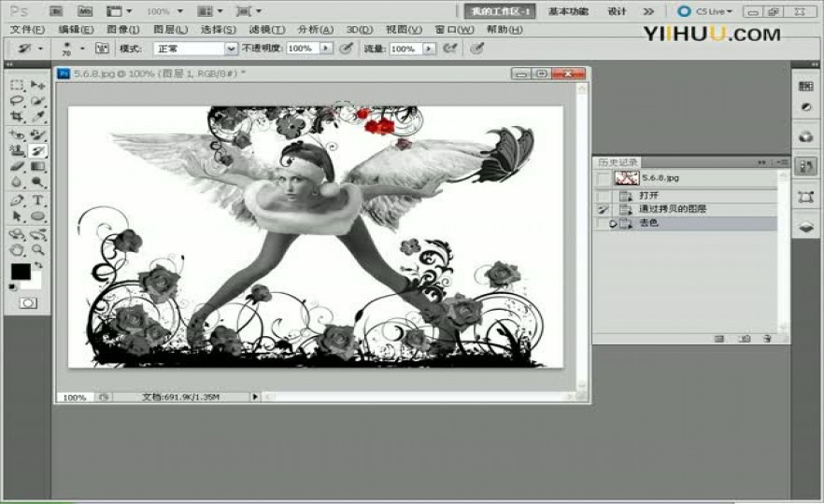Toggle history brush source on 通过拷贝的图层
Screen dimensions: 824x504
point(603,209)
